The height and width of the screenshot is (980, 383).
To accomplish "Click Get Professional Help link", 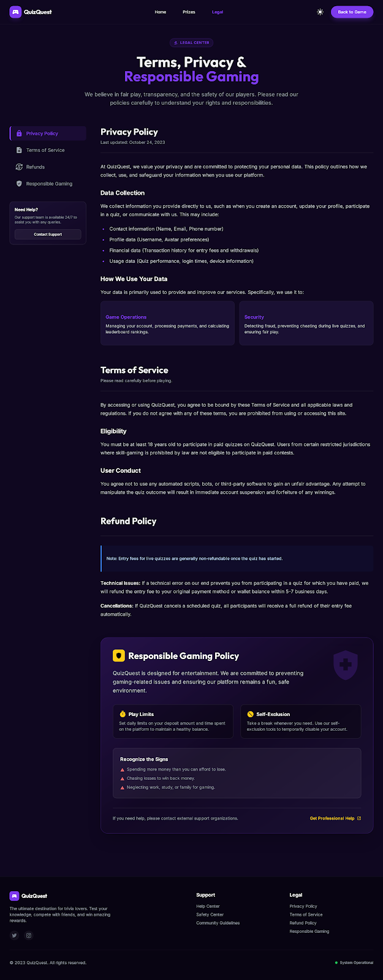I will point(335,818).
